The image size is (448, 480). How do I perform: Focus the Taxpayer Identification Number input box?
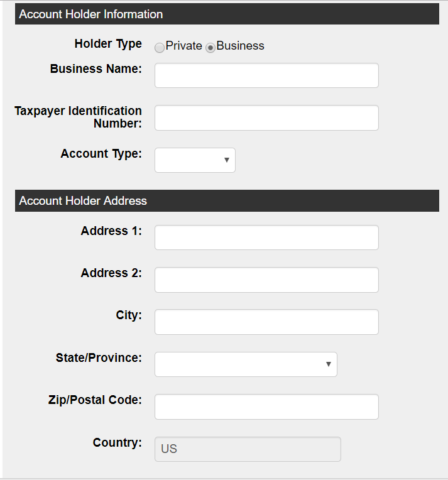click(266, 117)
